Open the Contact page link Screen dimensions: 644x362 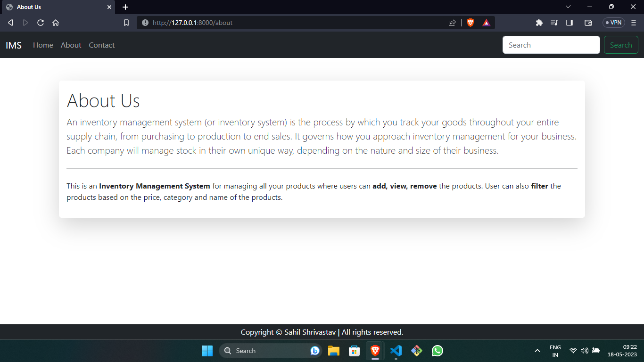[101, 45]
